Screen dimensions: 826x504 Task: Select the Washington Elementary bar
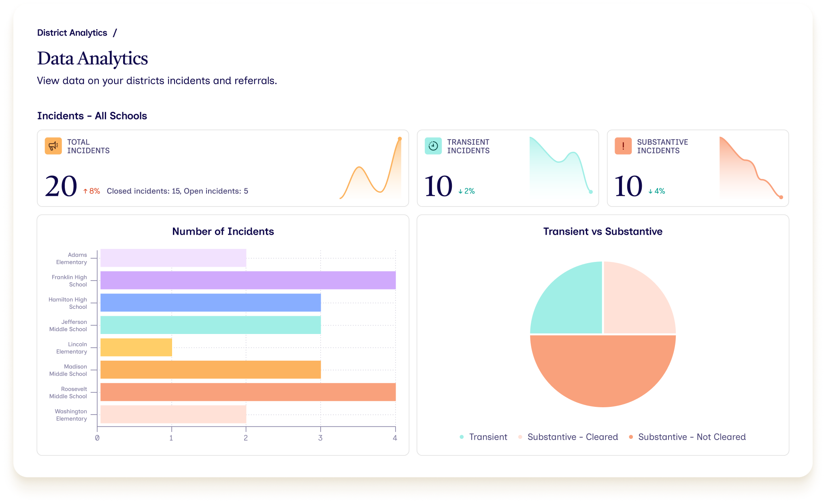tap(173, 414)
